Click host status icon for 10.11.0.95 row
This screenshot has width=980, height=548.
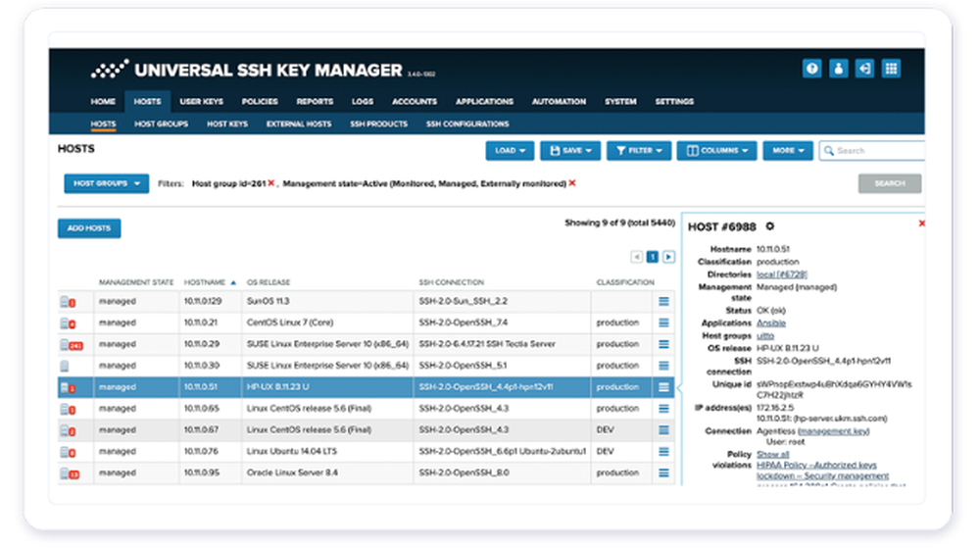(x=70, y=473)
